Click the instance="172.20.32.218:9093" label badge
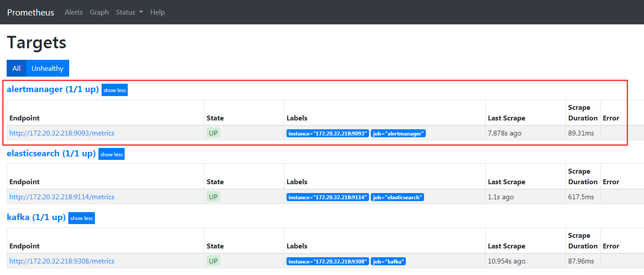The height and width of the screenshot is (275, 644). point(327,133)
